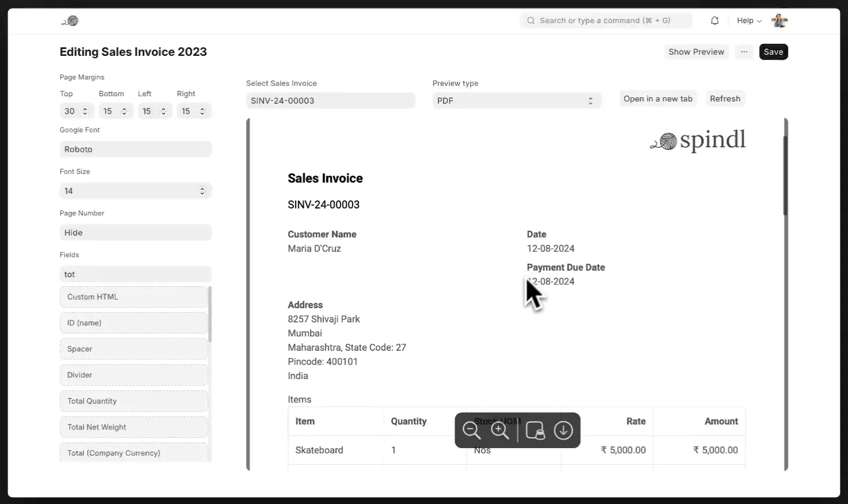The width and height of the screenshot is (848, 504).
Task: Open the Help menu
Action: point(748,21)
